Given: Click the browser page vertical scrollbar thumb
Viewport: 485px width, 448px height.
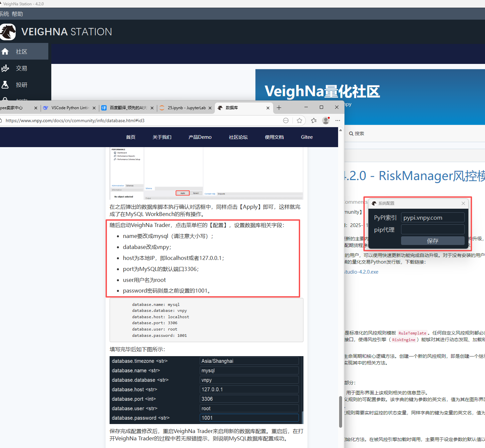Looking at the screenshot, I should click(x=340, y=412).
